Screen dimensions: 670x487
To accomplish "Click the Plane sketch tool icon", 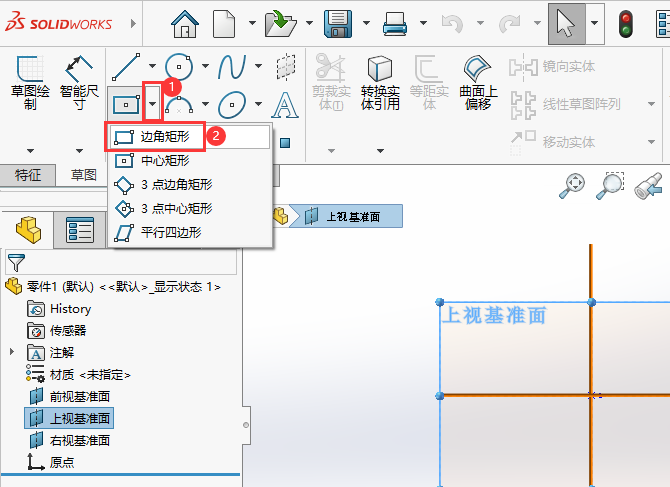I will [x=286, y=67].
